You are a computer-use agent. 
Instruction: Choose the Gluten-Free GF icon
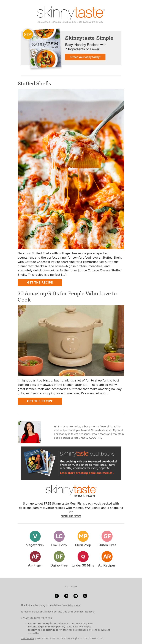[x=107, y=536]
